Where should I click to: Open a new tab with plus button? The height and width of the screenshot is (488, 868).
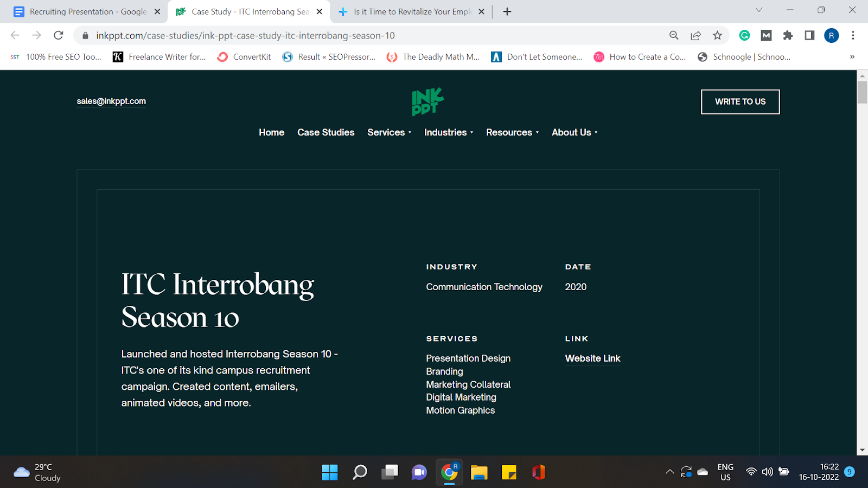pos(507,11)
